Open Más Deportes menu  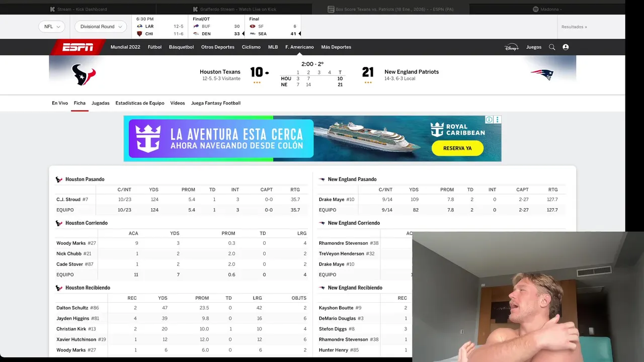tap(336, 47)
